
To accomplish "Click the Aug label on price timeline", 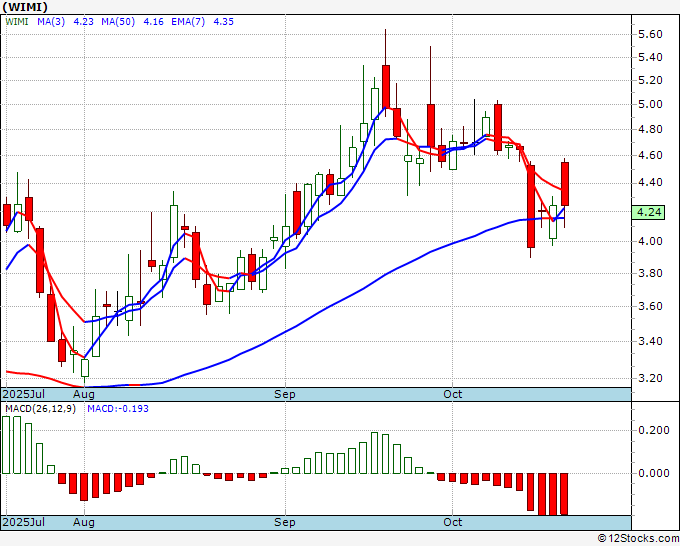I will click(84, 394).
